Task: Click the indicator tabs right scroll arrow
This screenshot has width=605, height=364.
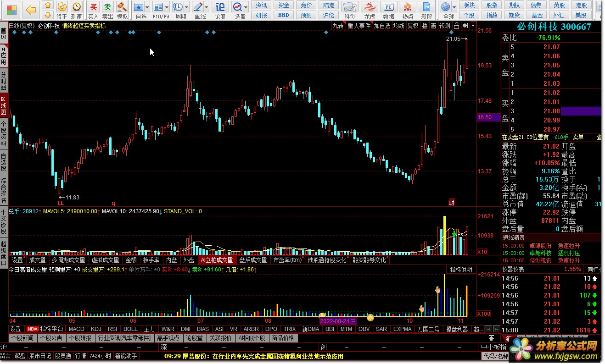Action: 497,329
